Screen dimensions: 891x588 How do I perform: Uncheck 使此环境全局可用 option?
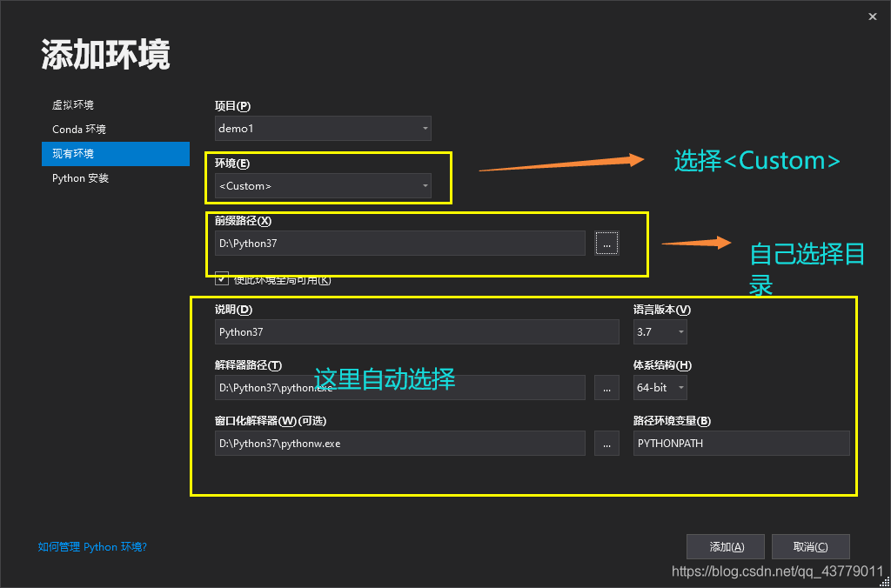(x=221, y=279)
